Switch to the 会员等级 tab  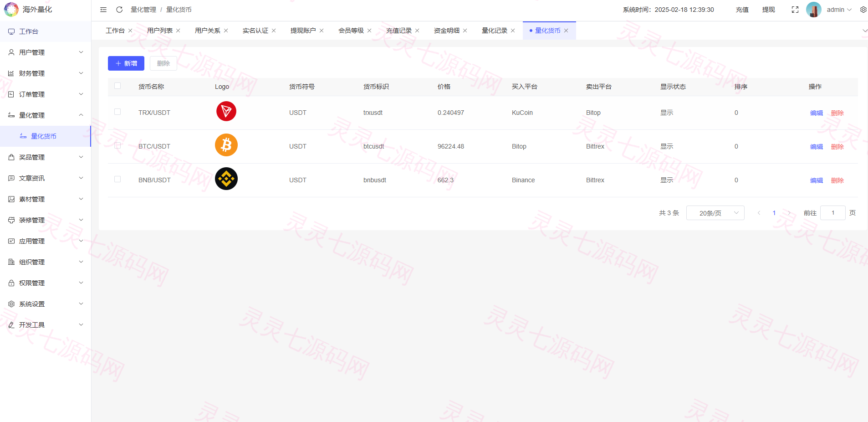point(351,31)
